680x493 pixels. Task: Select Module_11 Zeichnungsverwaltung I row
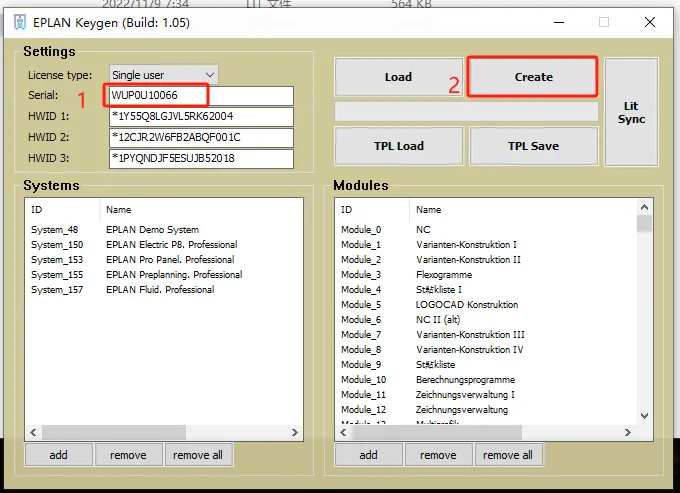[x=486, y=395]
